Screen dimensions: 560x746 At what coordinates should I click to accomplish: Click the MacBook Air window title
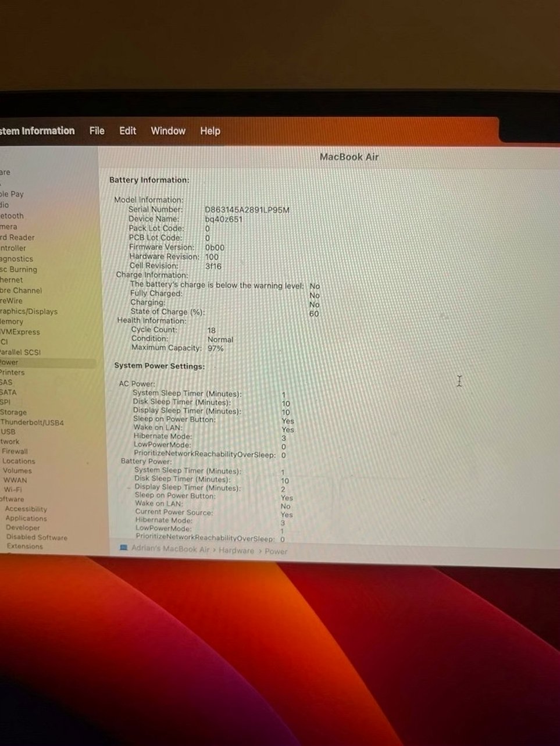pyautogui.click(x=349, y=157)
